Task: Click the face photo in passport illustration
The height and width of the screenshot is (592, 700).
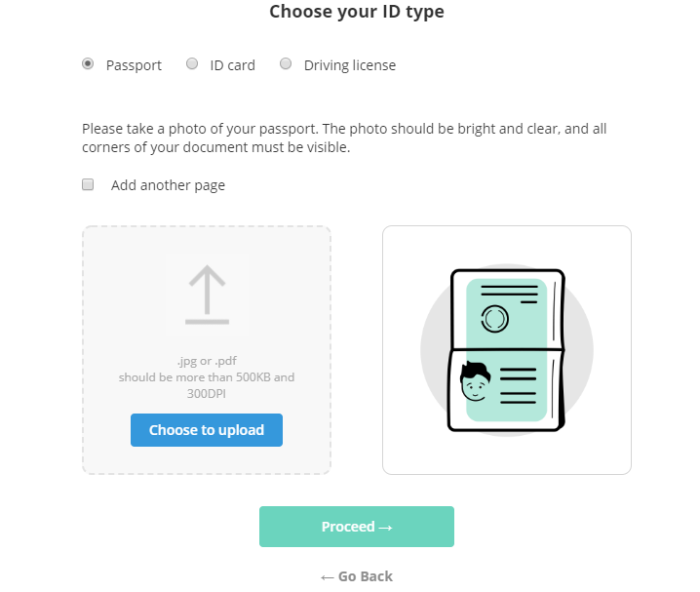Action: click(x=476, y=381)
